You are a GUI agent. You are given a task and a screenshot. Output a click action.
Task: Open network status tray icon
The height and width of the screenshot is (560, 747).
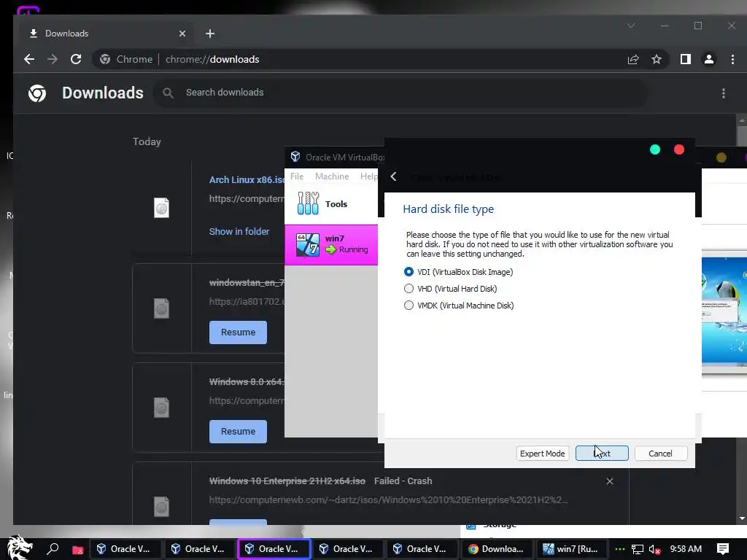(x=638, y=549)
